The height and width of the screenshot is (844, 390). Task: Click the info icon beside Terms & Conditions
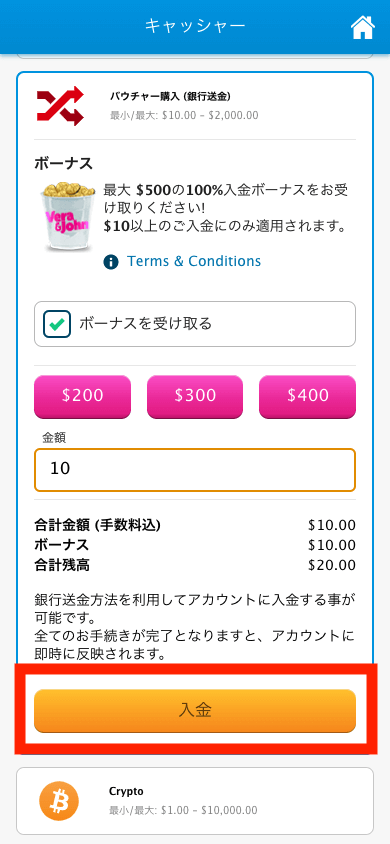111,262
